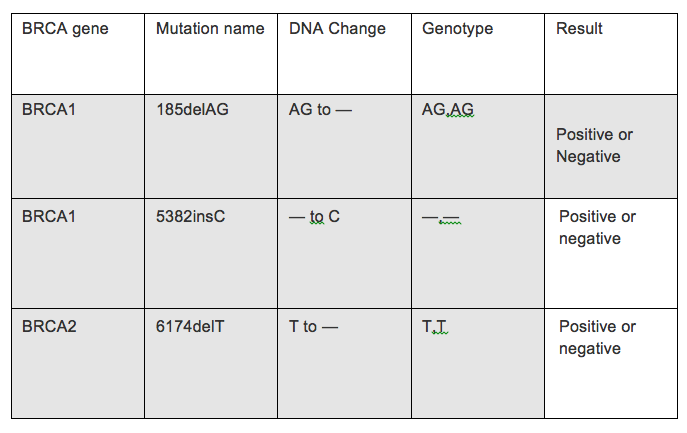Place cursor in the "— to C" cell
This screenshot has width=687, height=433.
314,216
